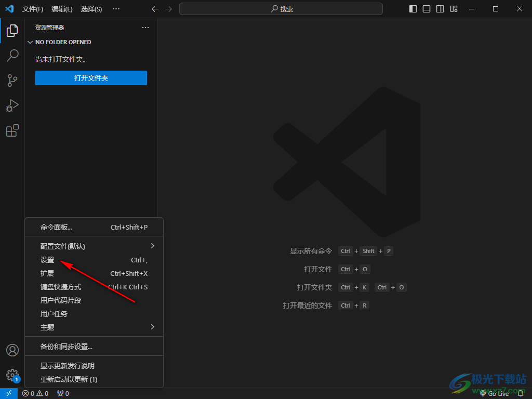Click the Manage gear icon
532x399 pixels.
point(12,375)
